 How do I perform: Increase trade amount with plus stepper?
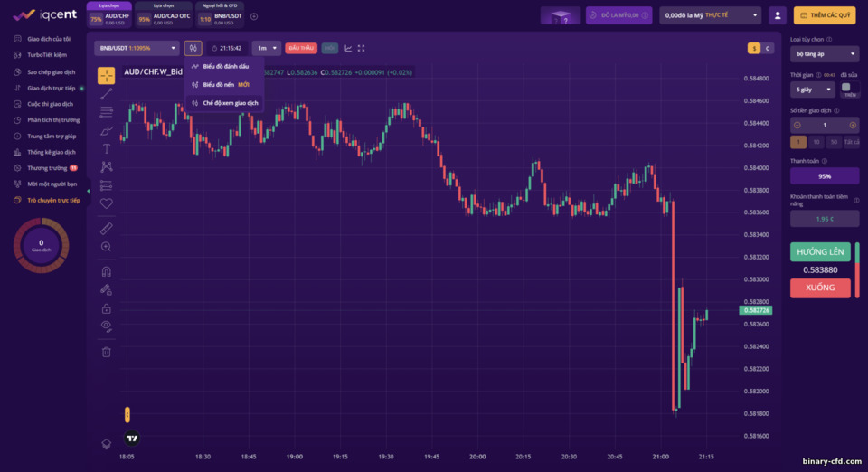coord(853,125)
